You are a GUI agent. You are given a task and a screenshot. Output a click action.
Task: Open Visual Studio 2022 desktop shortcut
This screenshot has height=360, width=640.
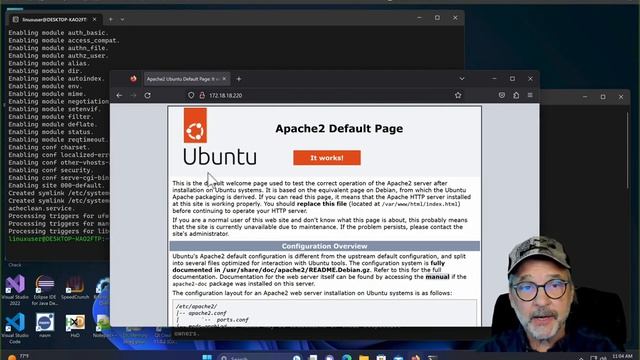click(x=15, y=290)
